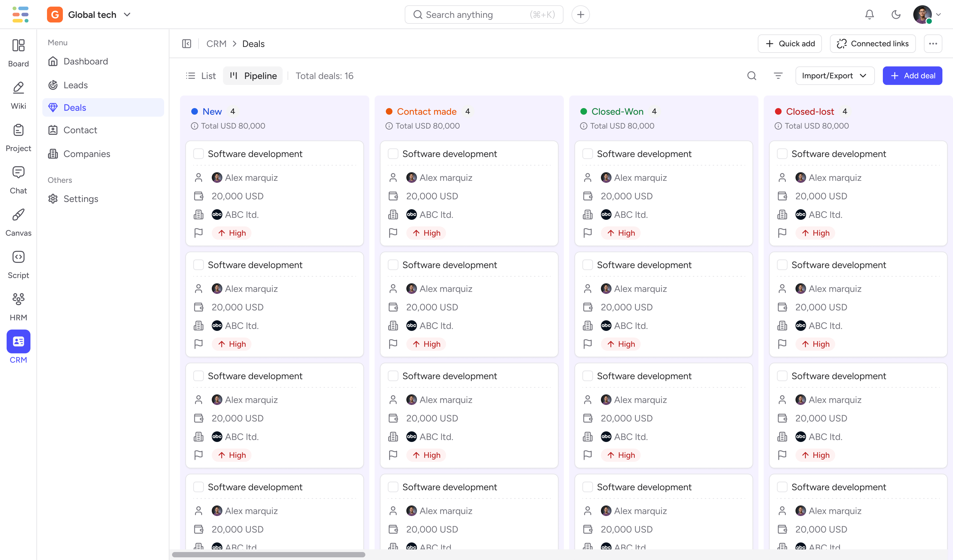Check first deal checkbox in Contact made column
Viewport: 953px width, 560px height.
coord(393,154)
